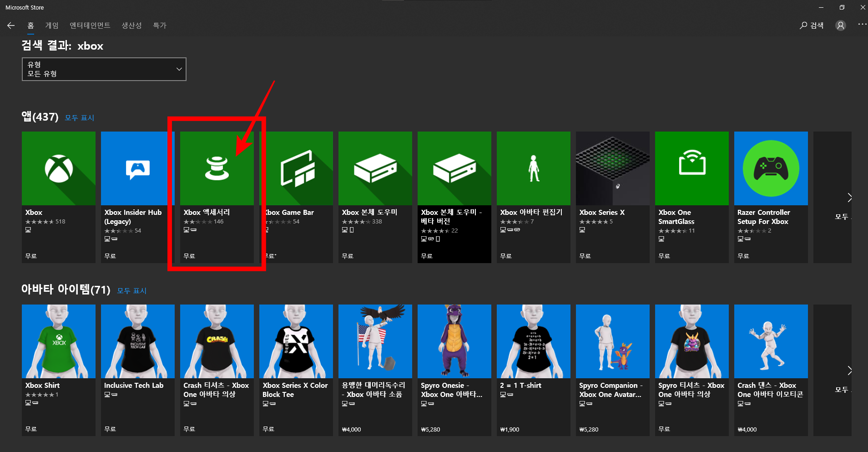Switch to the 생산성 tab
868x452 pixels.
pos(131,25)
